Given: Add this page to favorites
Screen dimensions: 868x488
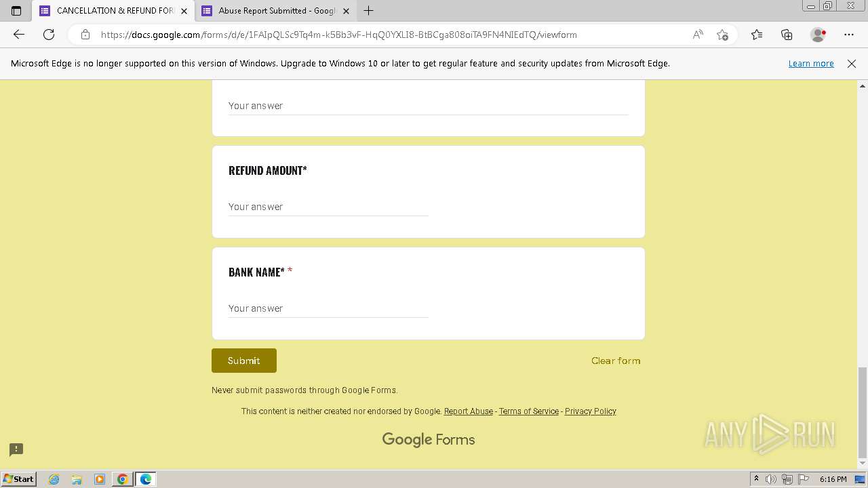Looking at the screenshot, I should point(722,35).
